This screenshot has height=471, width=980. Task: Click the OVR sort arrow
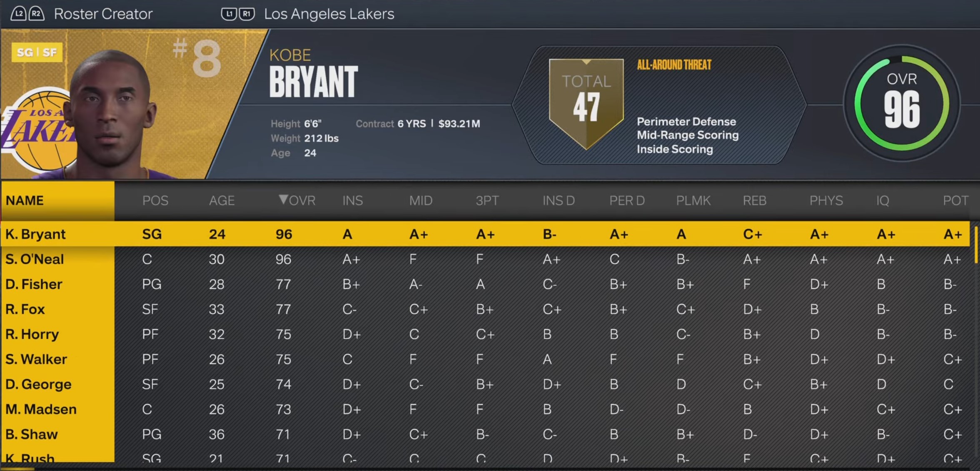(x=284, y=200)
